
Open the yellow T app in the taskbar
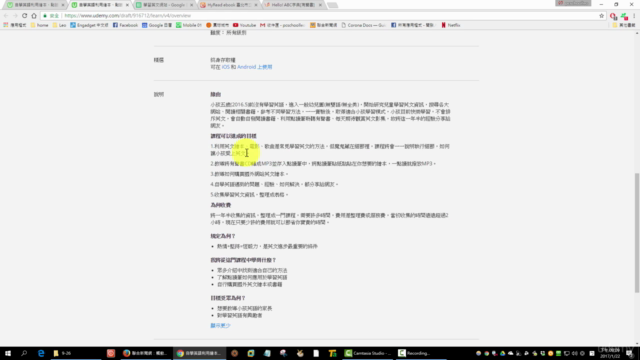(x=332, y=353)
